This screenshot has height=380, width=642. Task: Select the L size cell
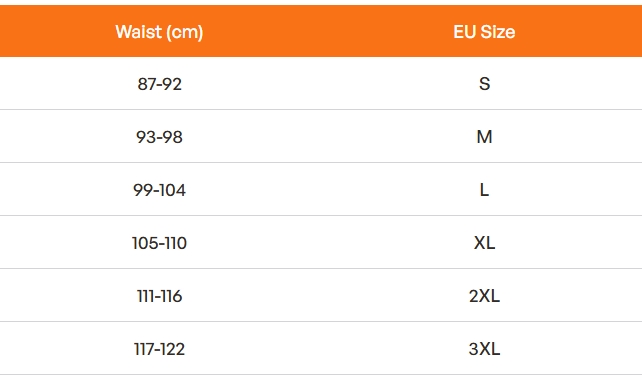coord(484,190)
